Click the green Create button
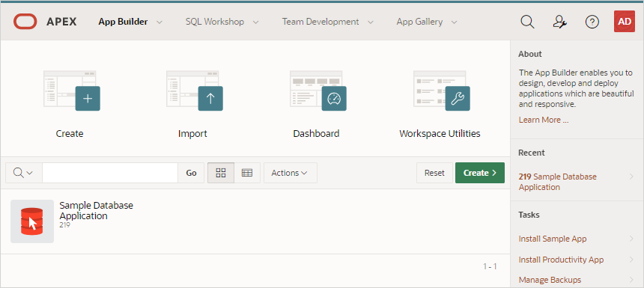 coord(480,173)
